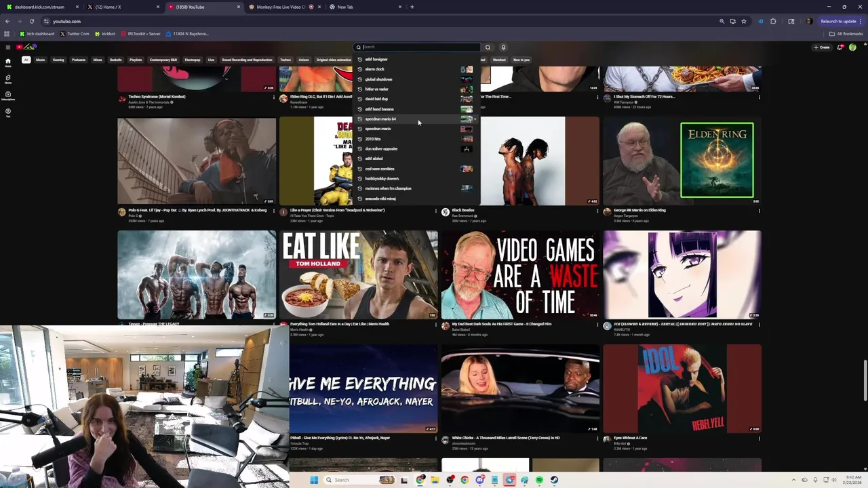Open Spotify from the taskbar

click(539, 480)
